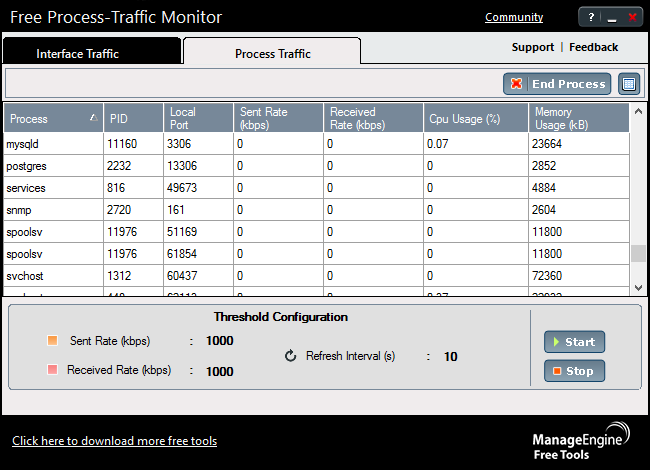The width and height of the screenshot is (650, 470).
Task: Click the table vertical scrollbar thumb
Action: pyautogui.click(x=638, y=254)
